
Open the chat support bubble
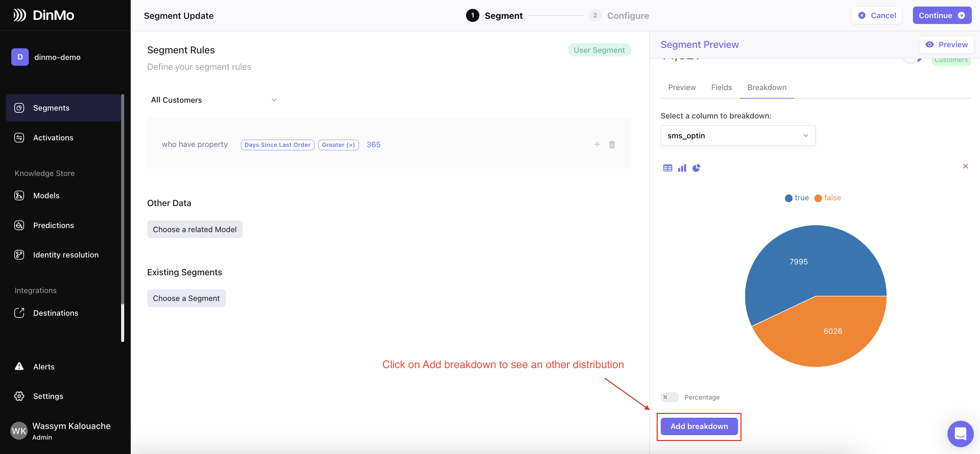pyautogui.click(x=960, y=433)
